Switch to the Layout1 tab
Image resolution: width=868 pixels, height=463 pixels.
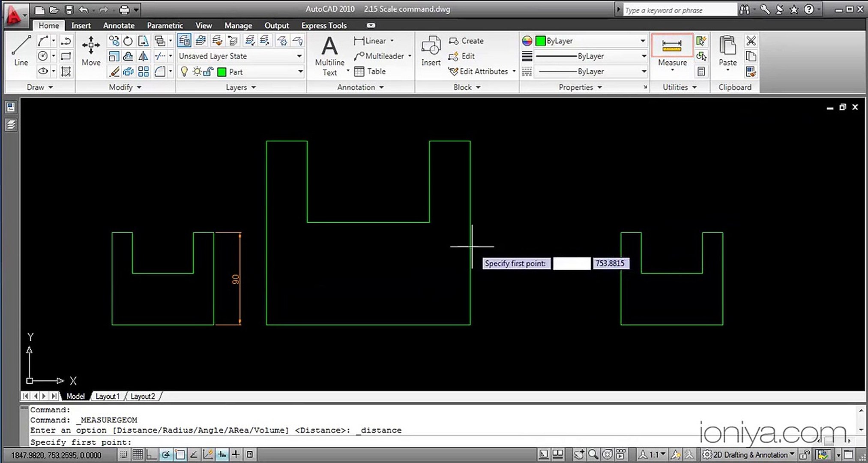tap(107, 396)
